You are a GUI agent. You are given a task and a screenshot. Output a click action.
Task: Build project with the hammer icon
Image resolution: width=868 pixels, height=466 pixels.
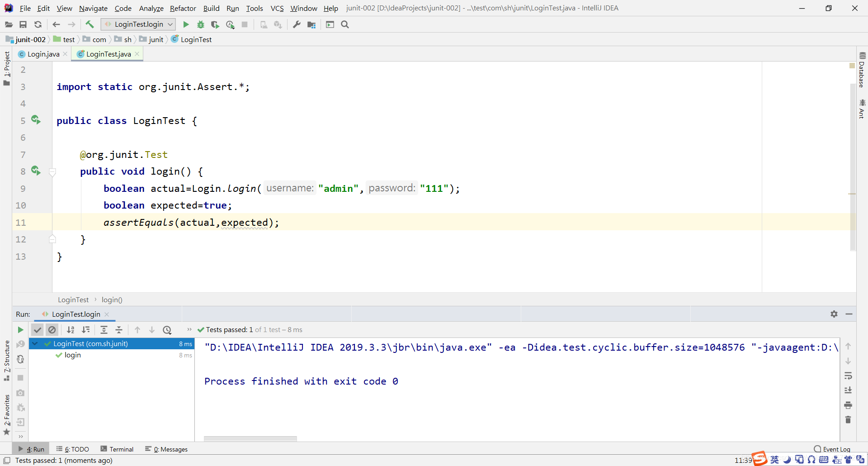tap(90, 24)
